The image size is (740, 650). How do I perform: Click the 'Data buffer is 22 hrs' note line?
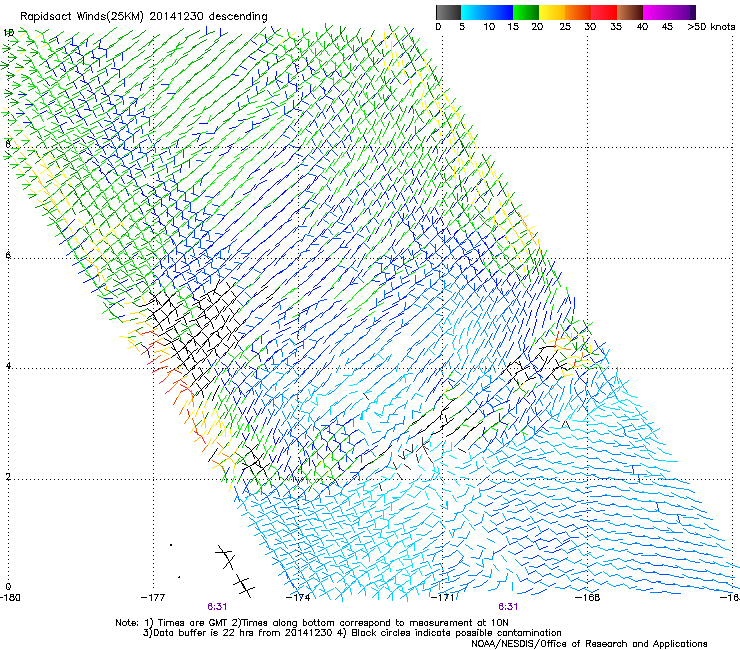pos(352,633)
